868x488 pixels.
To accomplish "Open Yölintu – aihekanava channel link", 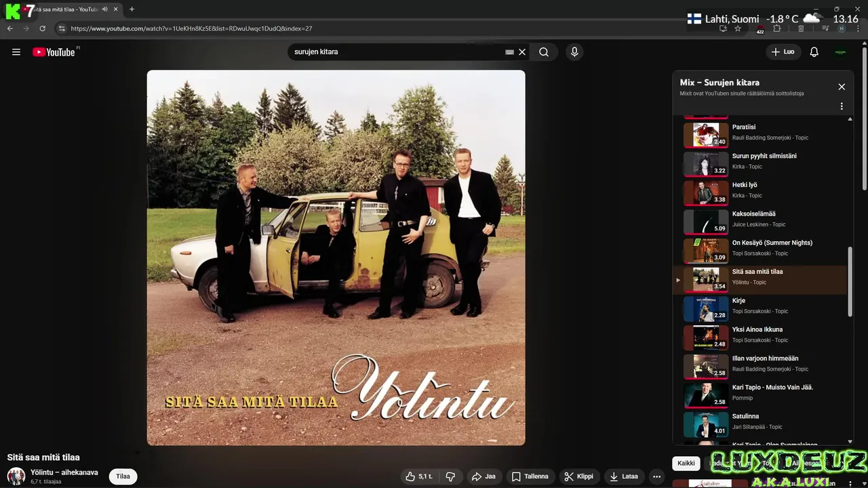I will coord(64,472).
